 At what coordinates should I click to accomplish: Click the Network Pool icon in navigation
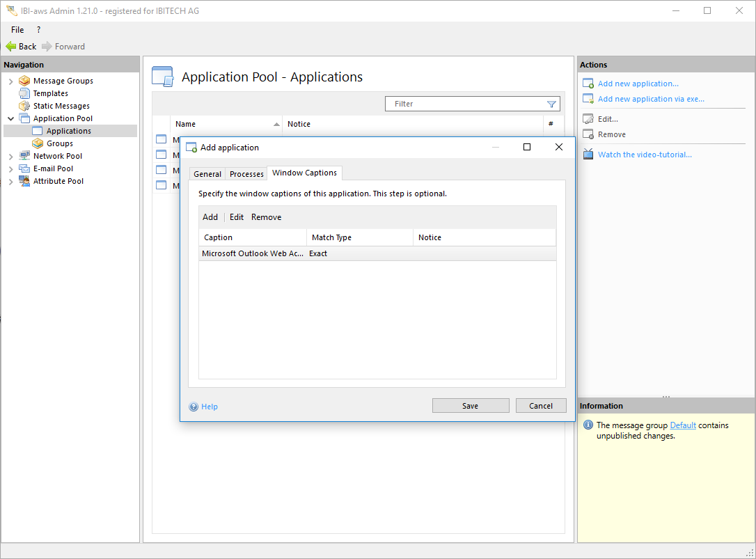(24, 156)
